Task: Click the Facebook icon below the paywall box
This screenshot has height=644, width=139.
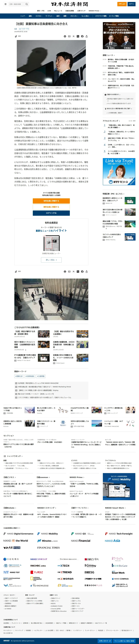Action: pyautogui.click(x=82, y=271)
